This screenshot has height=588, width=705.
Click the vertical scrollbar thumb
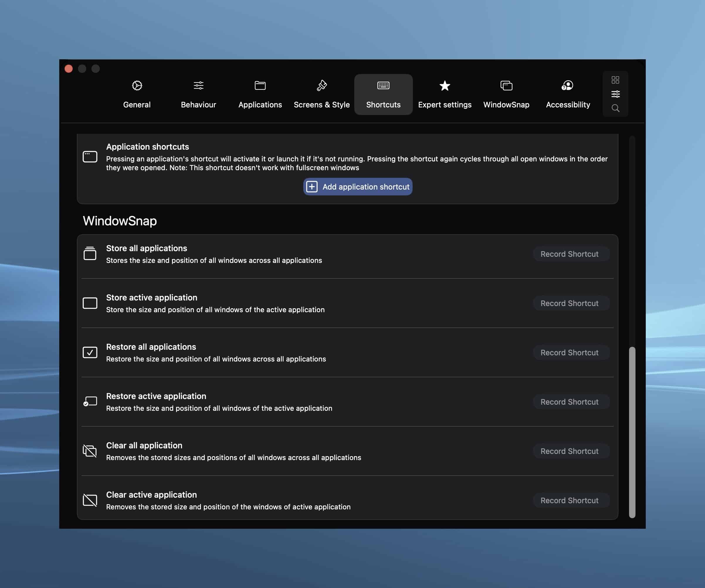(632, 432)
